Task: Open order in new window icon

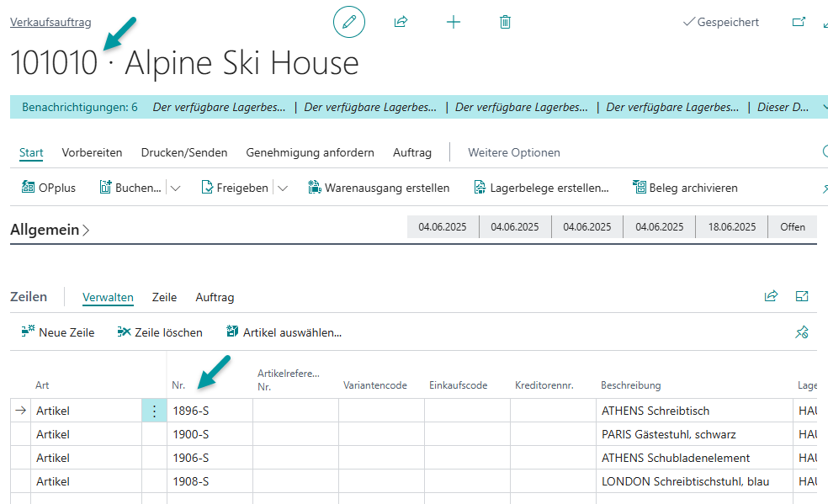Action: (x=799, y=22)
